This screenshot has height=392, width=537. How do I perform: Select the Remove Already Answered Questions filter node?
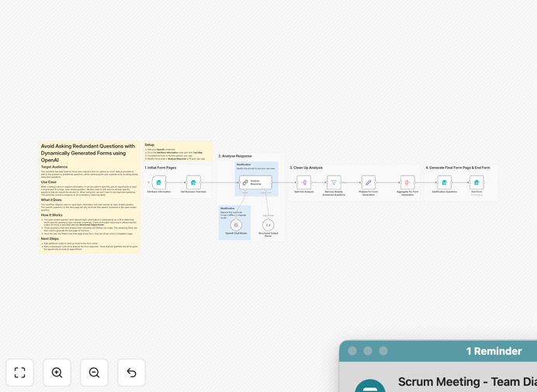[x=334, y=182]
